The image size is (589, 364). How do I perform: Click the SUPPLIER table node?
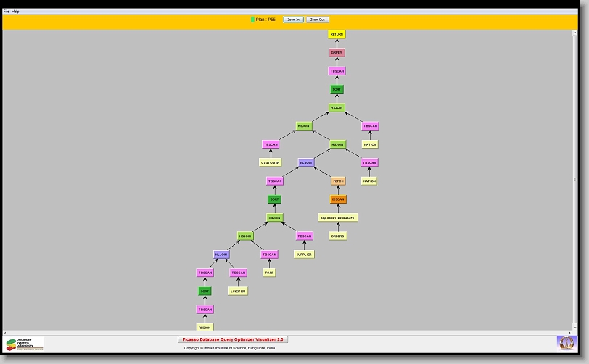(304, 254)
